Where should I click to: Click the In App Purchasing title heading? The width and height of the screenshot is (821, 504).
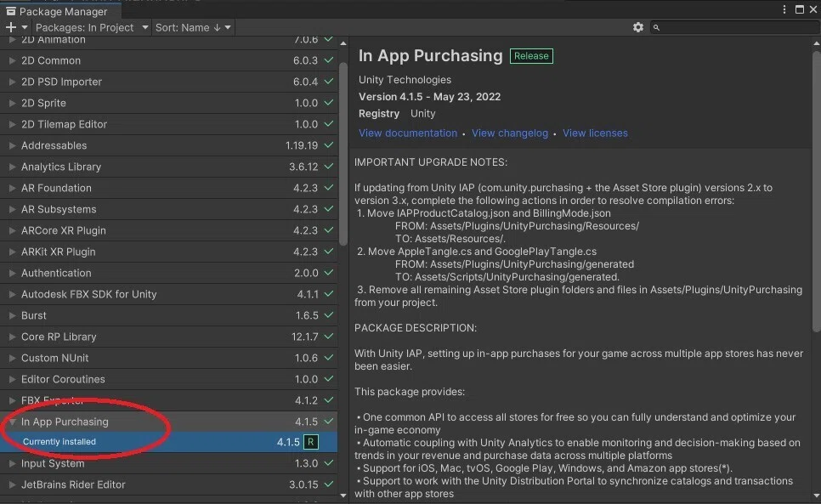[x=430, y=55]
